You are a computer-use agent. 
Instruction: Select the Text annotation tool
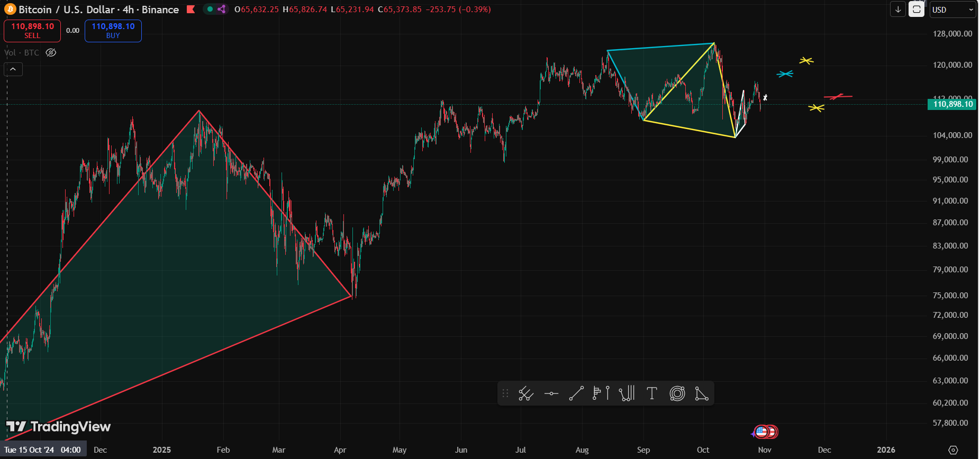[x=652, y=393]
